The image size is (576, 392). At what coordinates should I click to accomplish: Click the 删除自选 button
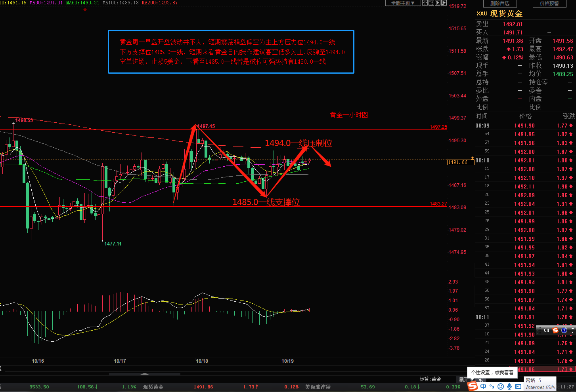coord(499,3)
